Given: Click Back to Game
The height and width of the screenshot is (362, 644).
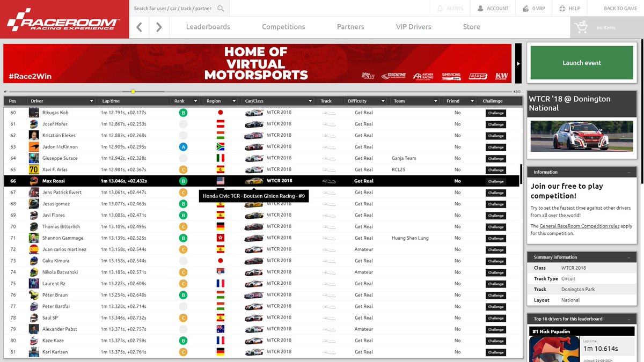Looking at the screenshot, I should [620, 8].
